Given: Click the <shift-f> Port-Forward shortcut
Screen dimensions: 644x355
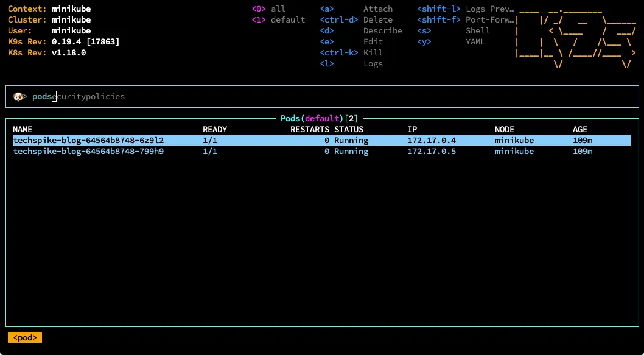Looking at the screenshot, I should [x=466, y=19].
